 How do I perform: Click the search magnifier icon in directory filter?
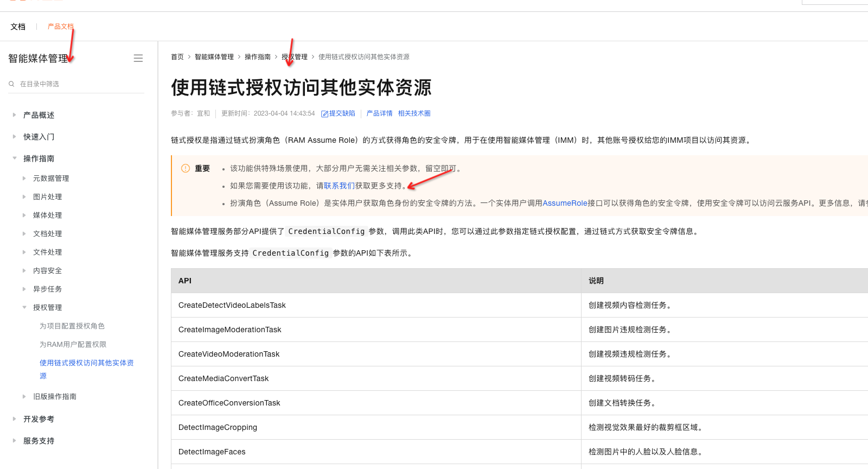(11, 84)
